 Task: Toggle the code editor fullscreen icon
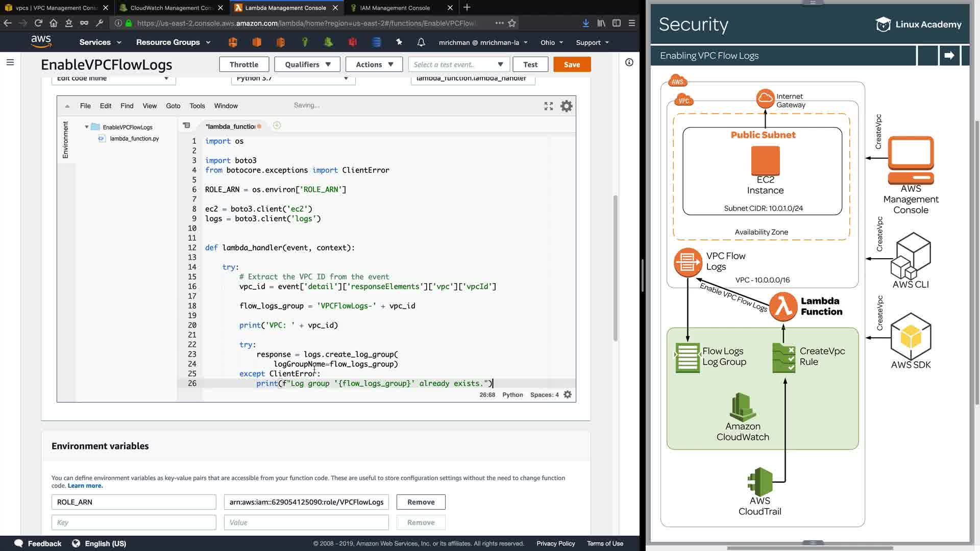point(548,106)
